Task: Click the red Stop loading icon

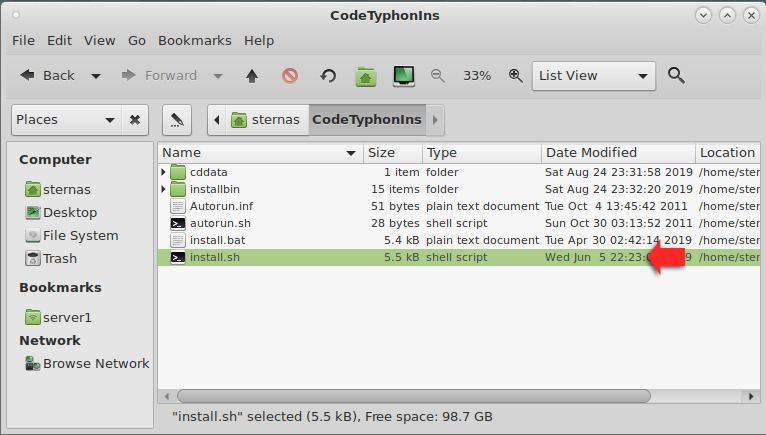Action: coord(290,76)
